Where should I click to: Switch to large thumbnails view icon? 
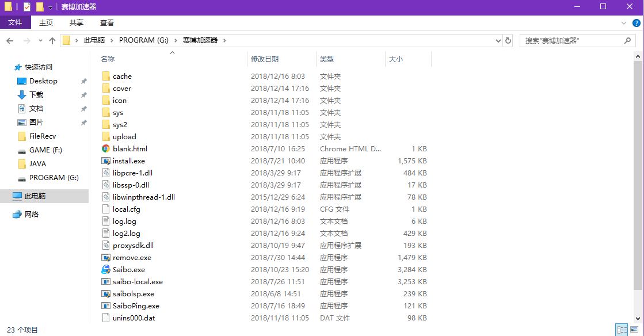point(634,330)
